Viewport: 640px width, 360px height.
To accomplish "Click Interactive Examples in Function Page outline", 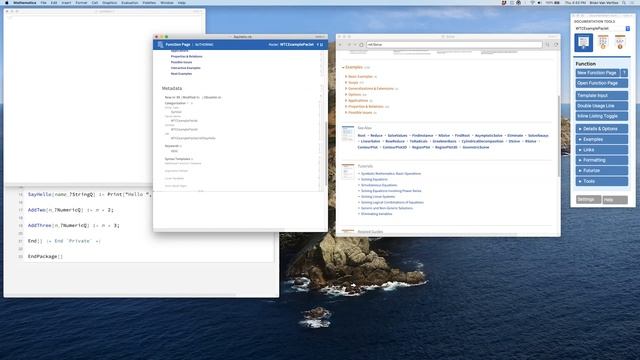I will click(185, 68).
